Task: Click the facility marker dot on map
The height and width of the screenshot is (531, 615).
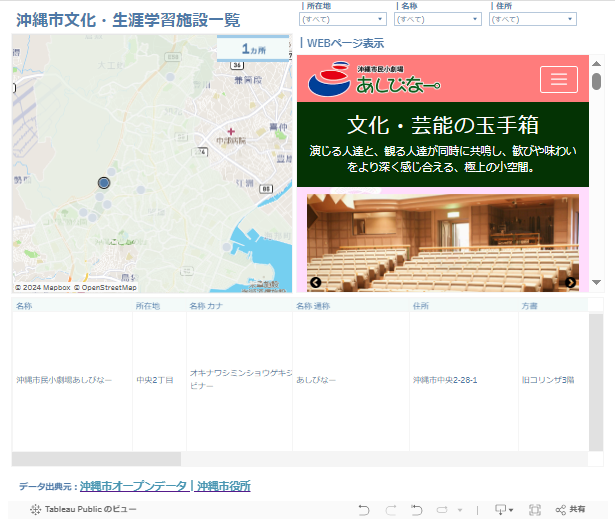Action: click(x=104, y=183)
